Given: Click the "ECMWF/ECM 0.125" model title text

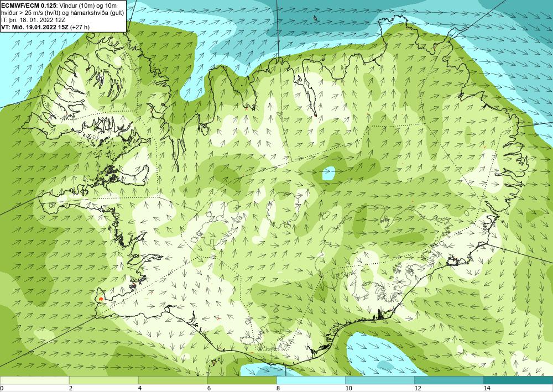Looking at the screenshot, I should tap(29, 6).
